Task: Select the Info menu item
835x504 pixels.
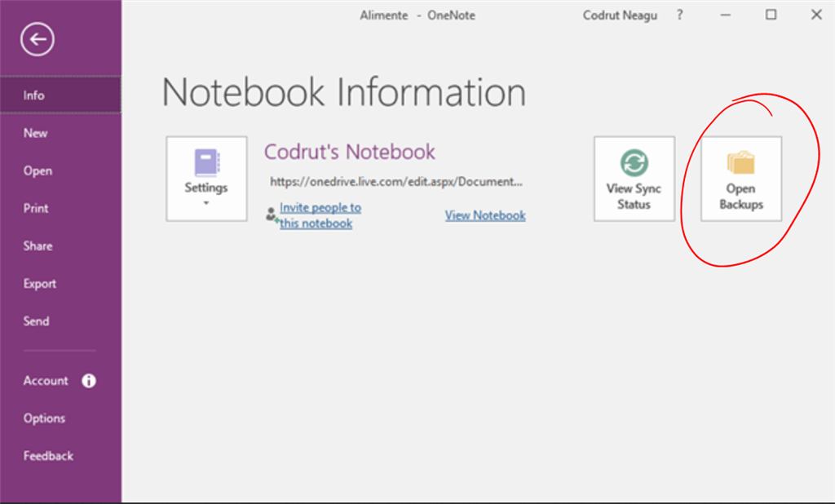Action: coord(60,95)
